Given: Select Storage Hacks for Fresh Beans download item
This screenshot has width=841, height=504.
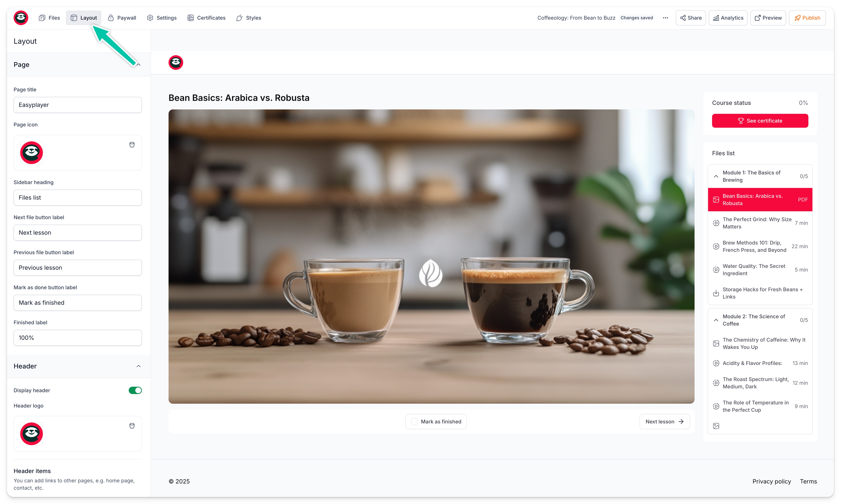Looking at the screenshot, I should pyautogui.click(x=760, y=293).
